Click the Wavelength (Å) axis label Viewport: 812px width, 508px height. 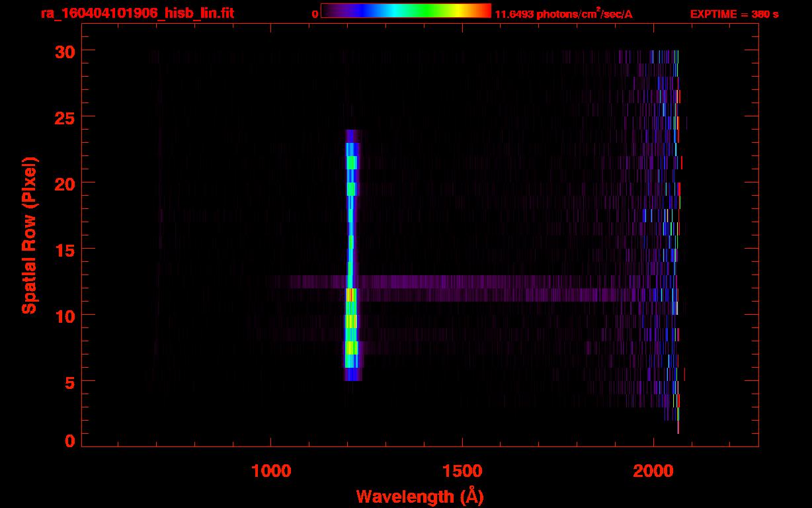point(420,496)
